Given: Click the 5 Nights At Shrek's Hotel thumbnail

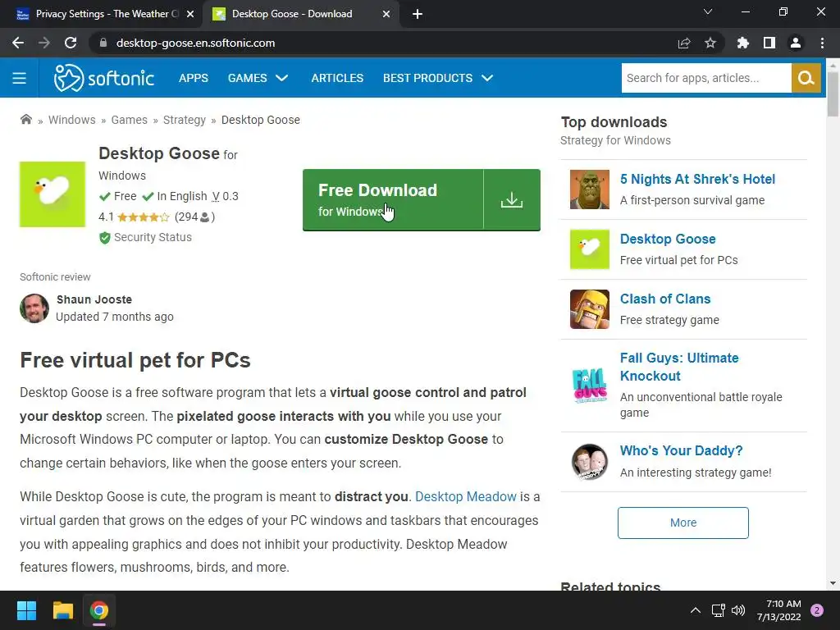Looking at the screenshot, I should (589, 189).
